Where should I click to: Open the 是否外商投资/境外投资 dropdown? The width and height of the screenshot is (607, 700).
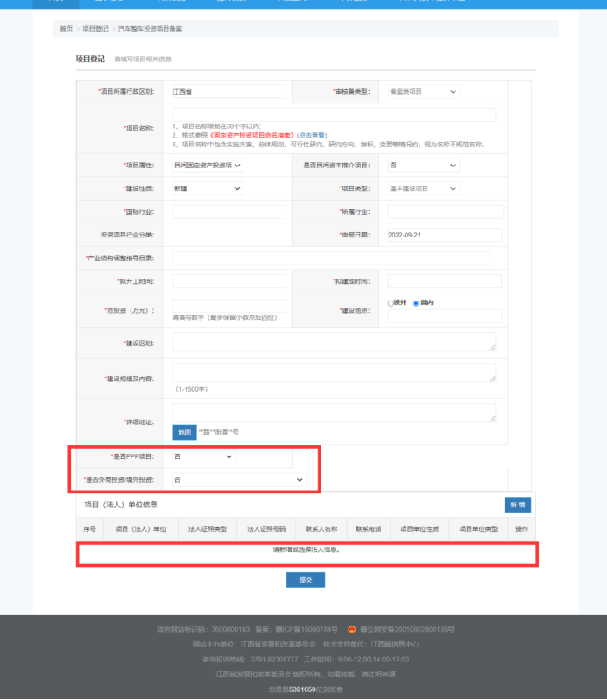coord(238,480)
